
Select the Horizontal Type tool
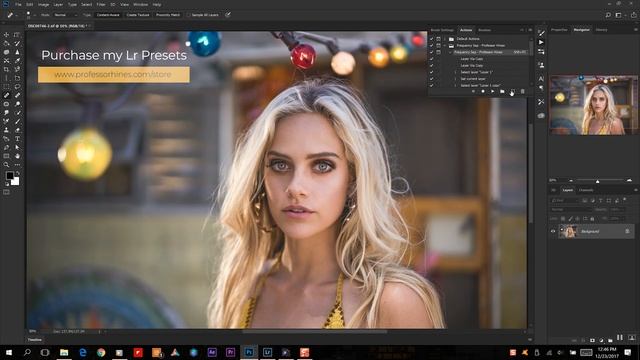pos(17,139)
